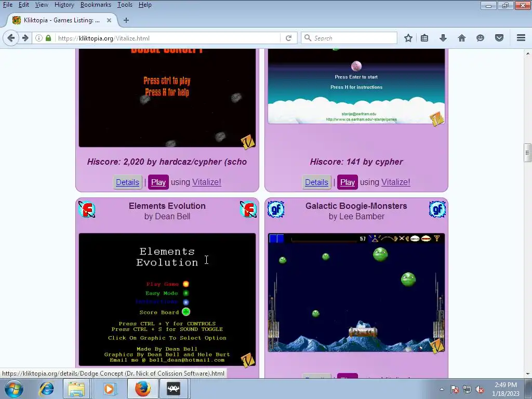The width and height of the screenshot is (532, 399).
Task: Close the Kliktopia tab
Action: click(x=109, y=20)
